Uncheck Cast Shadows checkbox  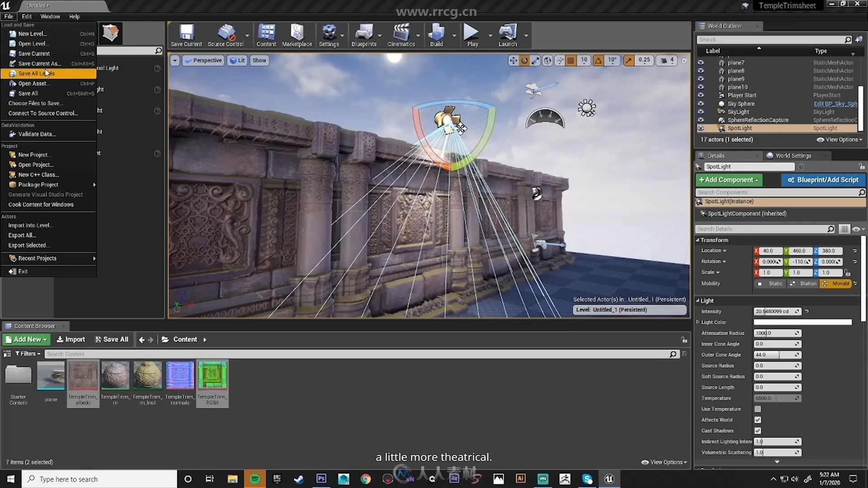pos(758,431)
